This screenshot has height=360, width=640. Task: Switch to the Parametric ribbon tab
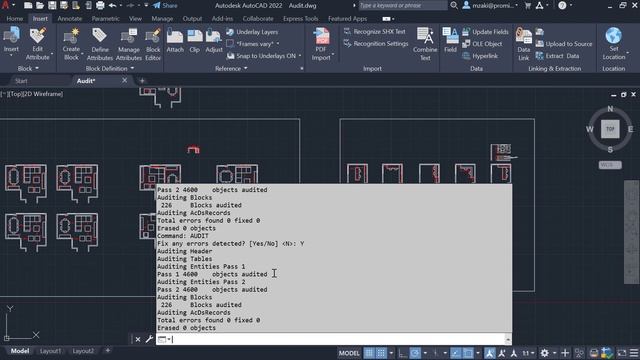[x=105, y=18]
